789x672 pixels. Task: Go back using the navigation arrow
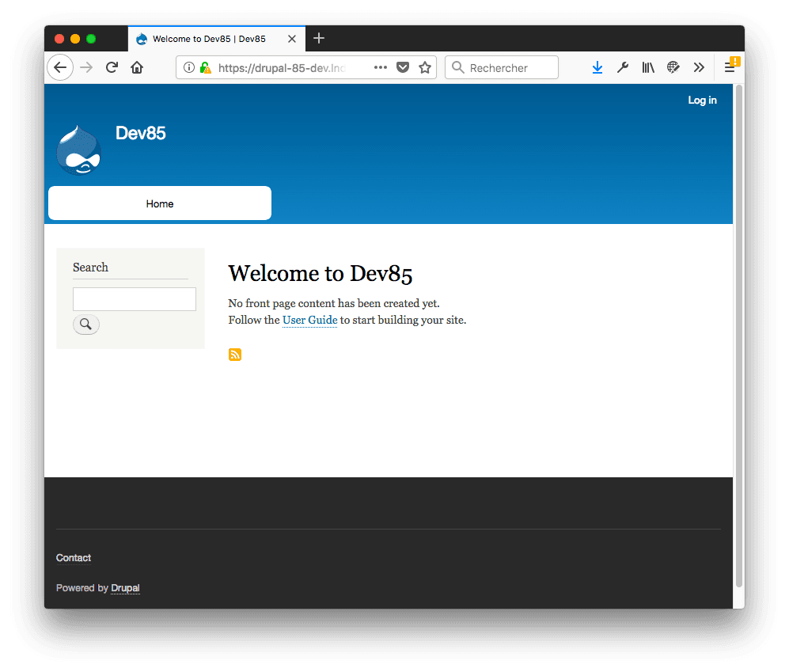click(60, 67)
